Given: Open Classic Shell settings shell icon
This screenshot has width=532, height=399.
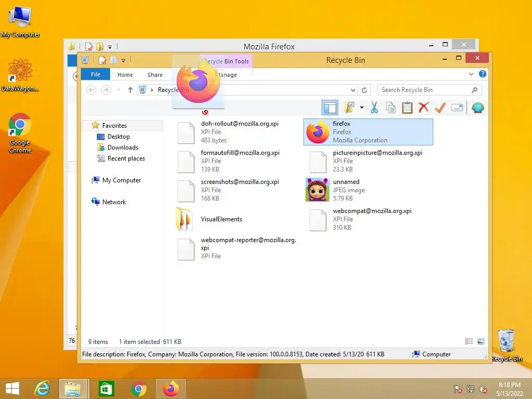Looking at the screenshot, I should pyautogui.click(x=478, y=108).
